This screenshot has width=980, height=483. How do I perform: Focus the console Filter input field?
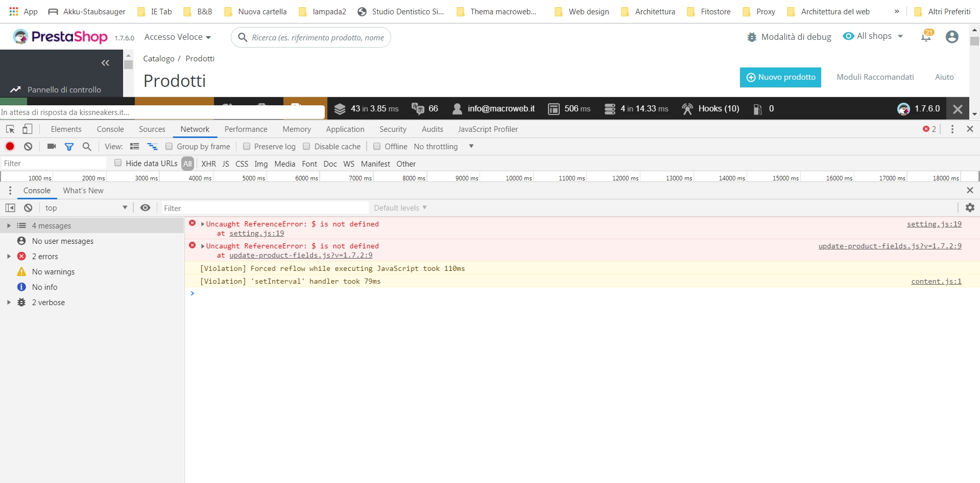click(265, 208)
